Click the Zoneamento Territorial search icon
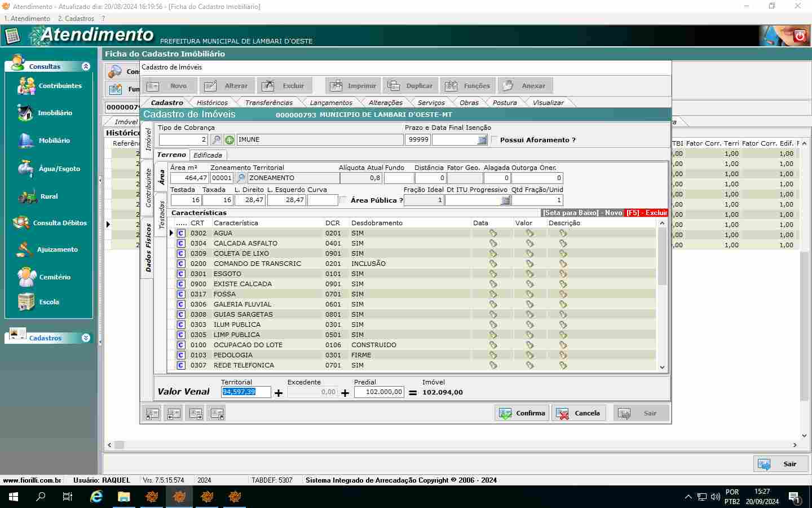Image resolution: width=812 pixels, height=508 pixels. click(x=241, y=178)
